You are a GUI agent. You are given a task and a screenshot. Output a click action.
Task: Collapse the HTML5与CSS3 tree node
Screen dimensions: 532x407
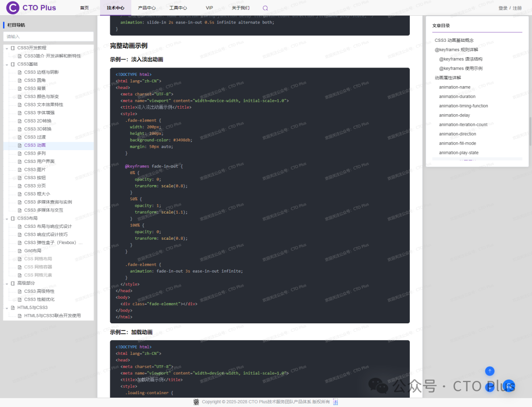[x=7, y=308]
